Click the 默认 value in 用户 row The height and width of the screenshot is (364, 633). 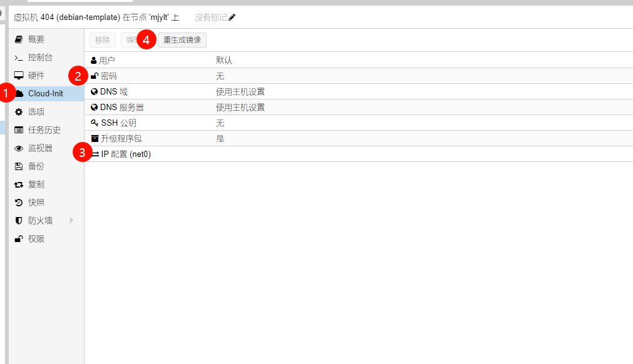click(224, 61)
